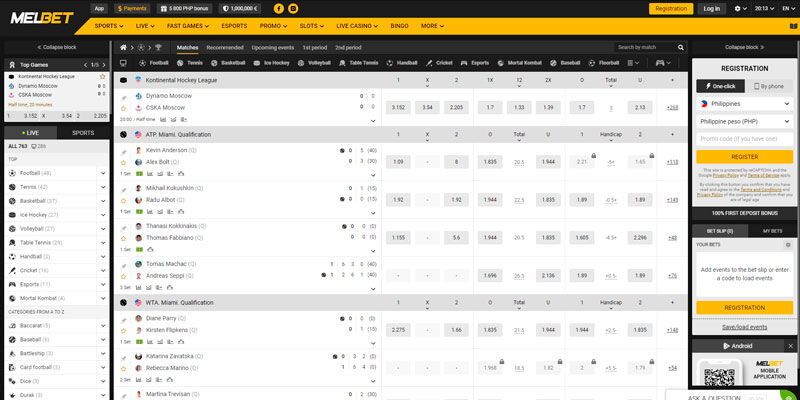Go to previous Top Games slide
The width and height of the screenshot is (800, 400).
click(85, 65)
